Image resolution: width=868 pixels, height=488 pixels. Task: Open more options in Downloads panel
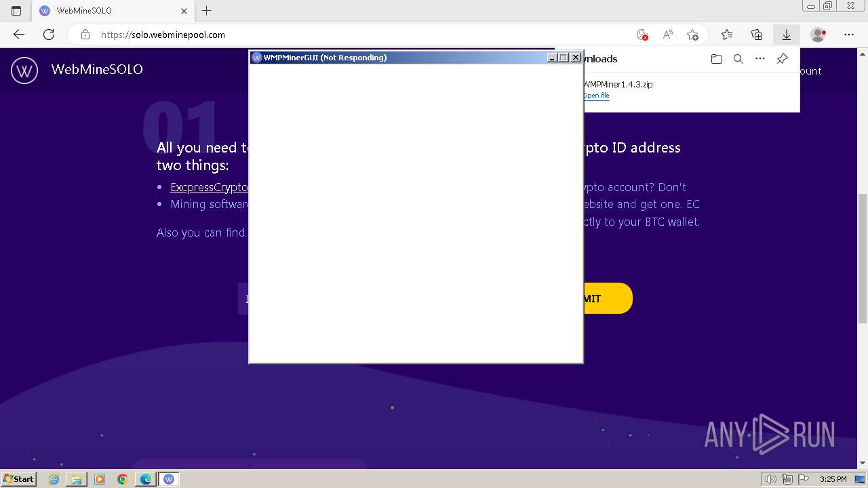pyautogui.click(x=760, y=59)
